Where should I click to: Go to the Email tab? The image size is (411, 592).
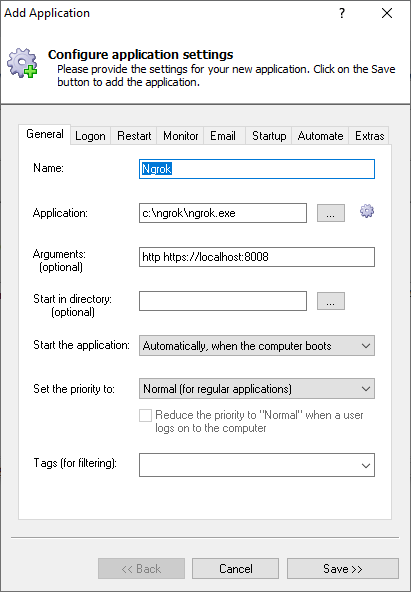click(x=223, y=136)
